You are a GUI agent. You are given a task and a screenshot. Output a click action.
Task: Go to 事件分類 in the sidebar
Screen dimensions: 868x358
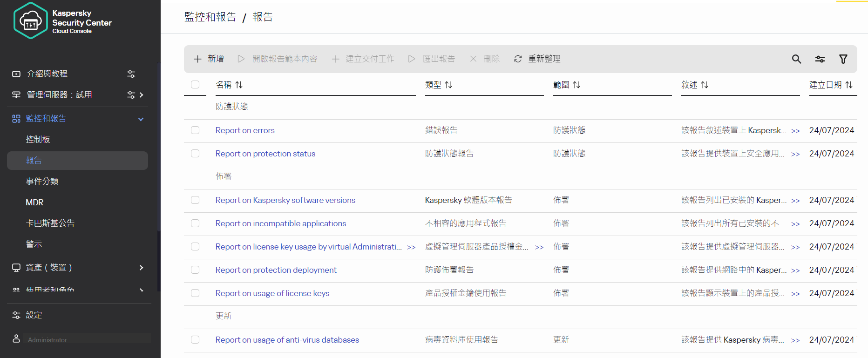point(42,181)
